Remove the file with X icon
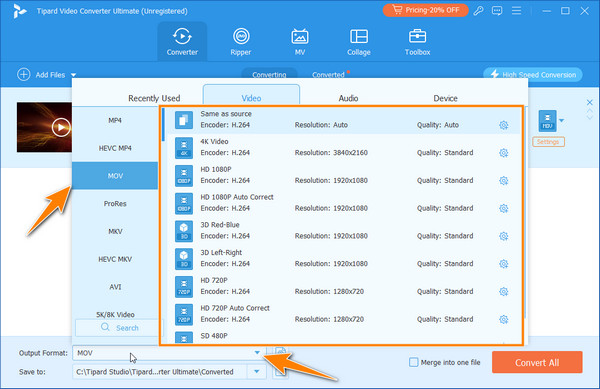Image resolution: width=600 pixels, height=389 pixels. 589,103
